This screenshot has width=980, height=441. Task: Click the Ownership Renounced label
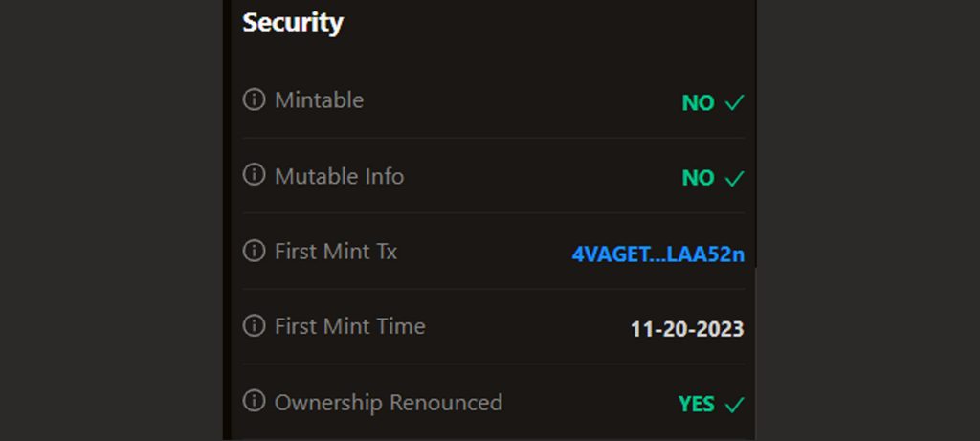click(388, 402)
